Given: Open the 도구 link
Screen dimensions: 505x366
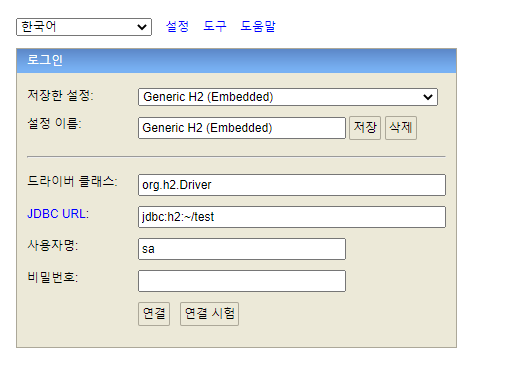Looking at the screenshot, I should 215,26.
